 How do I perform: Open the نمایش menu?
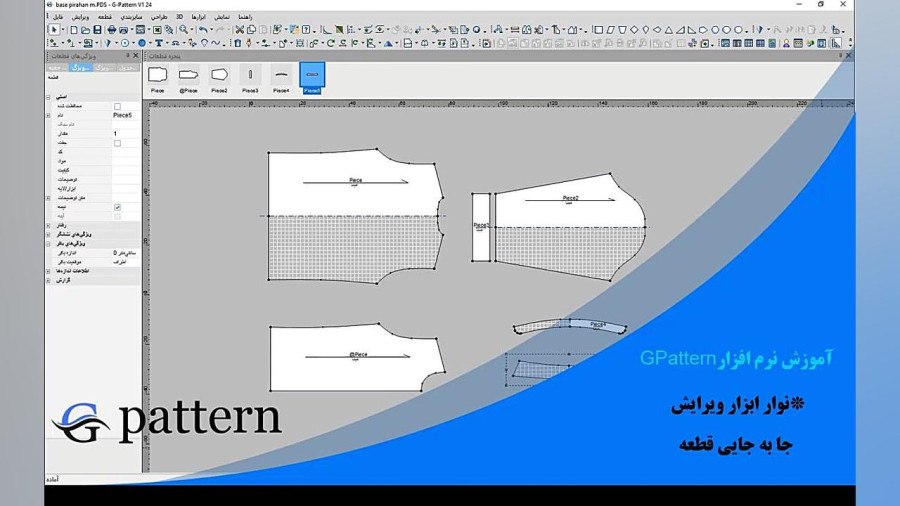pyautogui.click(x=222, y=17)
